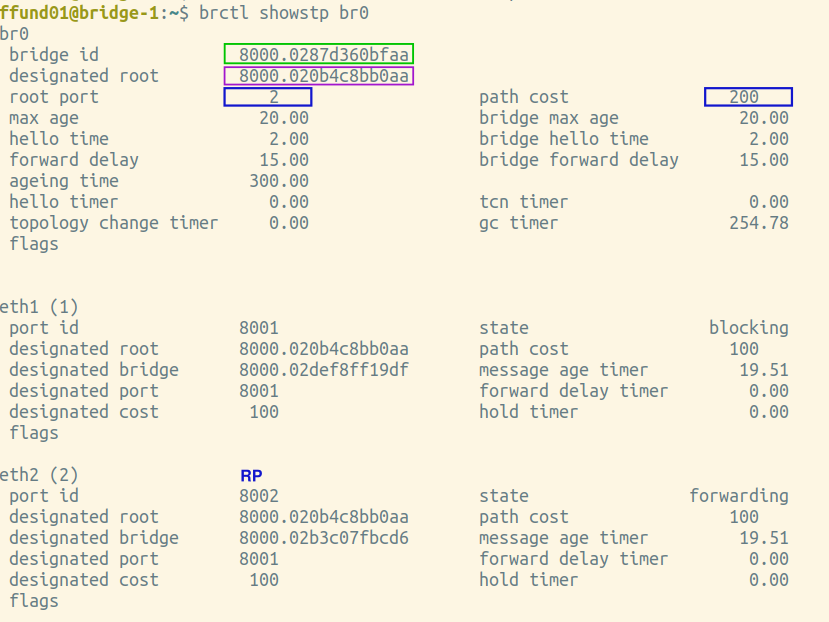The image size is (829, 622).
Task: Click the purple-boxed designated root value
Action: point(319,76)
